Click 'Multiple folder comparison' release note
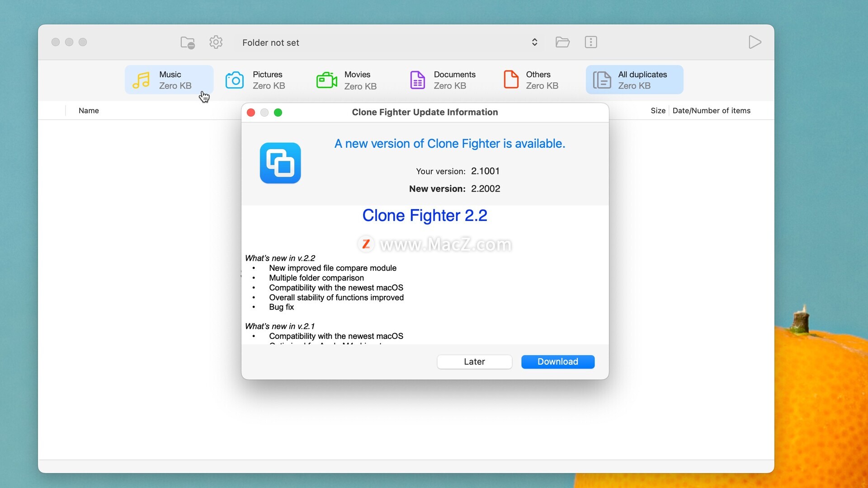The image size is (868, 488). tap(316, 278)
